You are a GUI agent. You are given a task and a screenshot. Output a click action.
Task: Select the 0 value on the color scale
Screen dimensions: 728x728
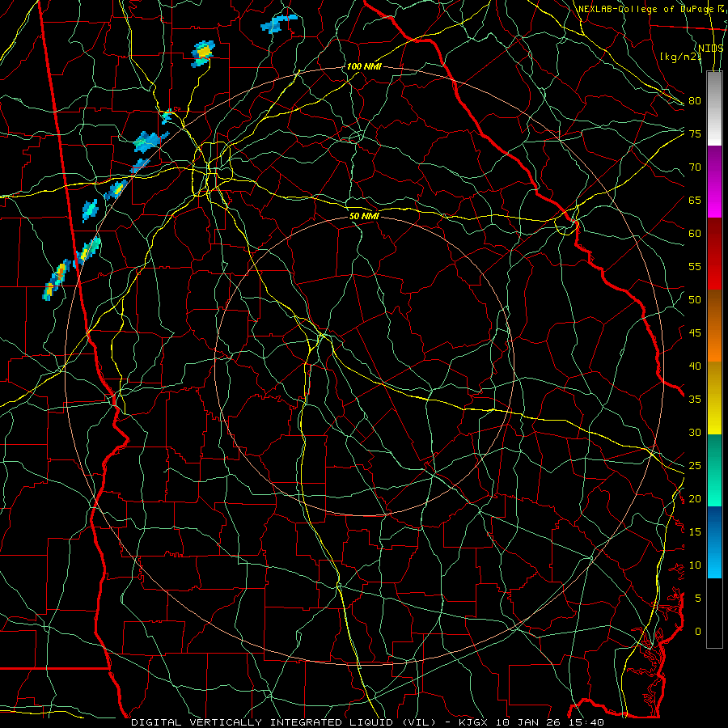point(698,632)
